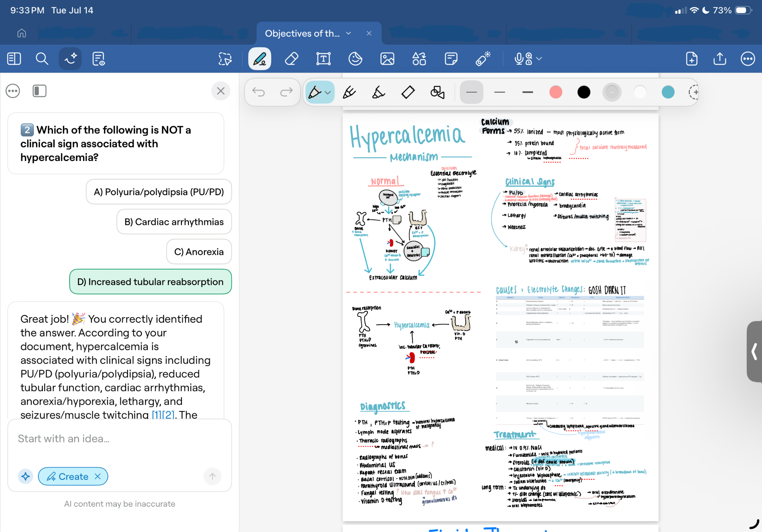
Task: Open the AI sparkle suggestions button
Action: point(25,476)
